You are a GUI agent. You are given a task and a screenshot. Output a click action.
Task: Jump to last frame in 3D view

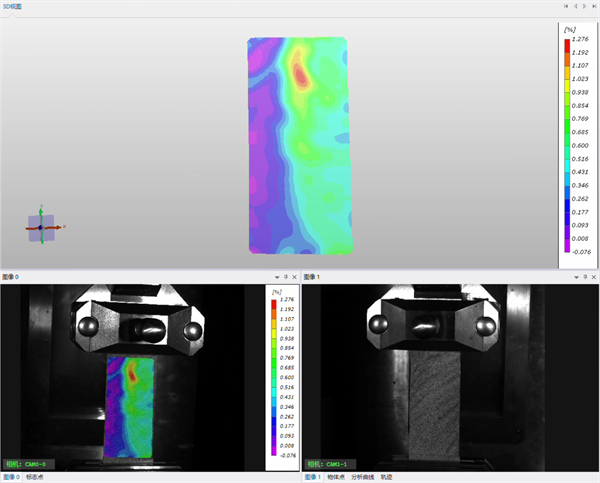point(594,6)
